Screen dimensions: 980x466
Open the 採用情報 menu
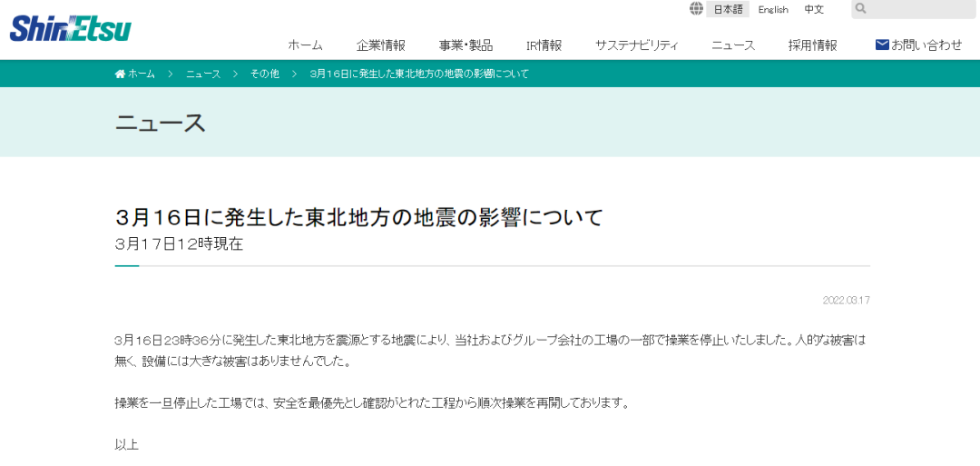point(812,45)
